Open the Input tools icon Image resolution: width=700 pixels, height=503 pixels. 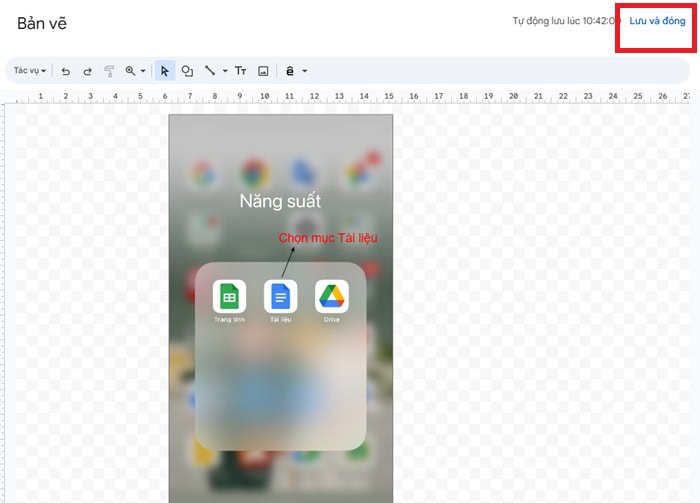point(290,71)
